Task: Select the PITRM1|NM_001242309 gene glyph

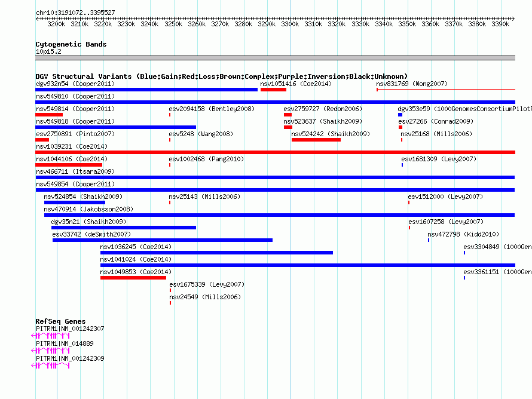Action: pyautogui.click(x=50, y=366)
